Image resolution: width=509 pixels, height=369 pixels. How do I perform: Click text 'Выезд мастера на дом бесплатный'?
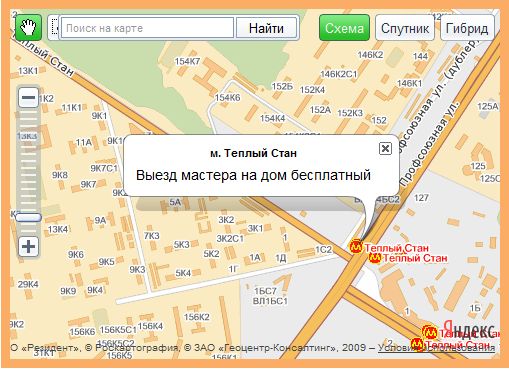[253, 175]
